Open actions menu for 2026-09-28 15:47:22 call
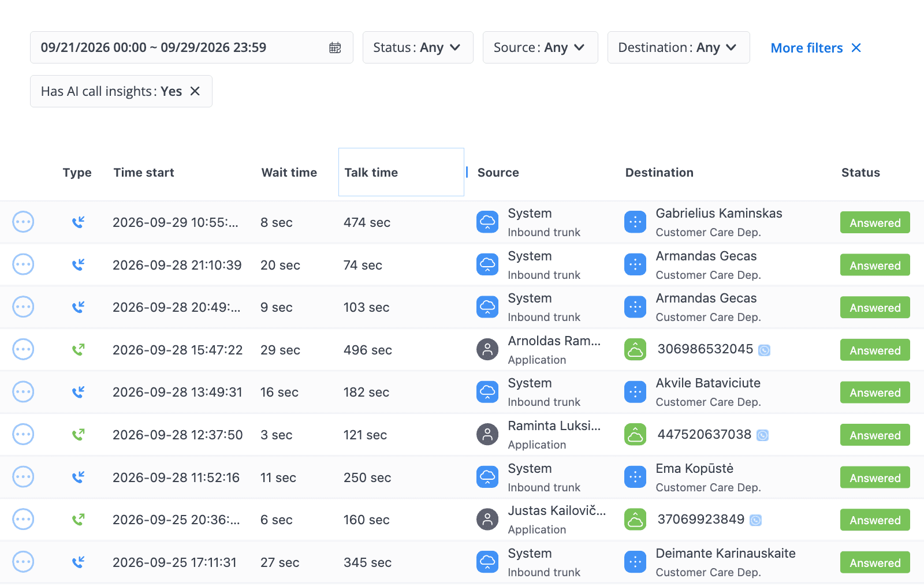This screenshot has height=586, width=924. pos(23,349)
